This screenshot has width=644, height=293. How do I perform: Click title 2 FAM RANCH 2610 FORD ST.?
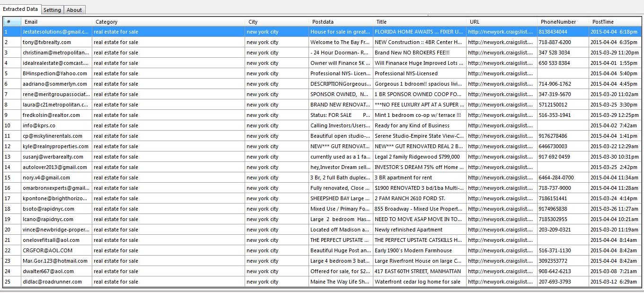[x=410, y=198]
